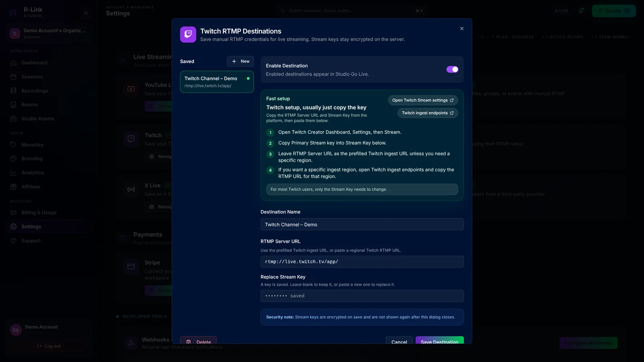This screenshot has width=644, height=362.
Task: Click the Twitch logo icon in dialog header
Action: click(188, 35)
